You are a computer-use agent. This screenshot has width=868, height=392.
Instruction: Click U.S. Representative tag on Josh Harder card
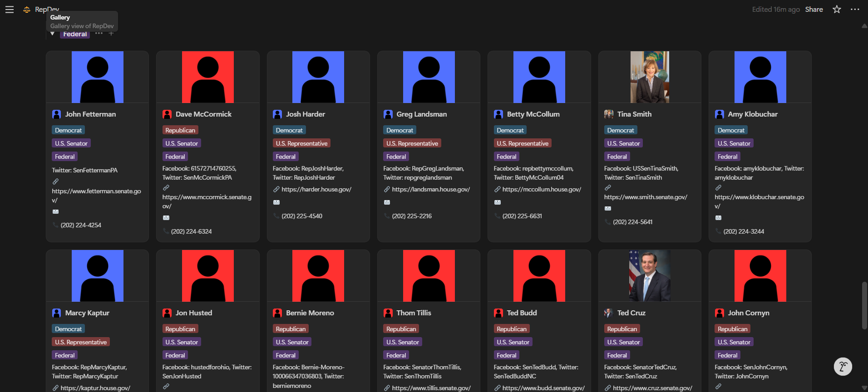[301, 143]
